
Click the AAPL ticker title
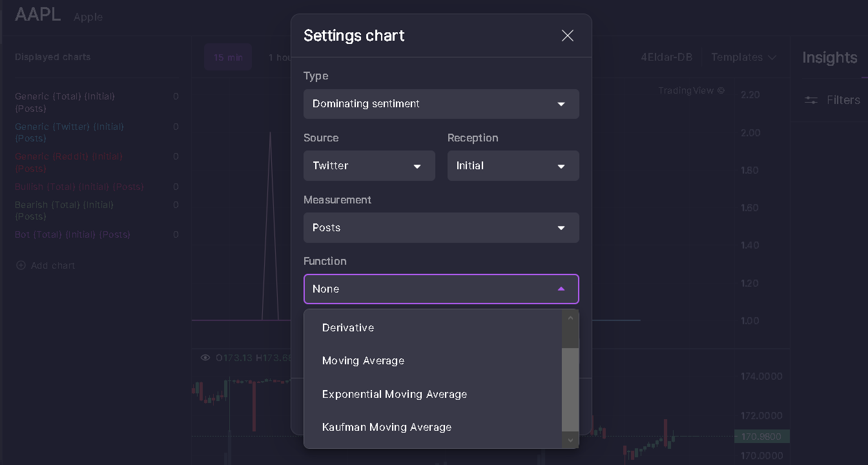coord(38,14)
